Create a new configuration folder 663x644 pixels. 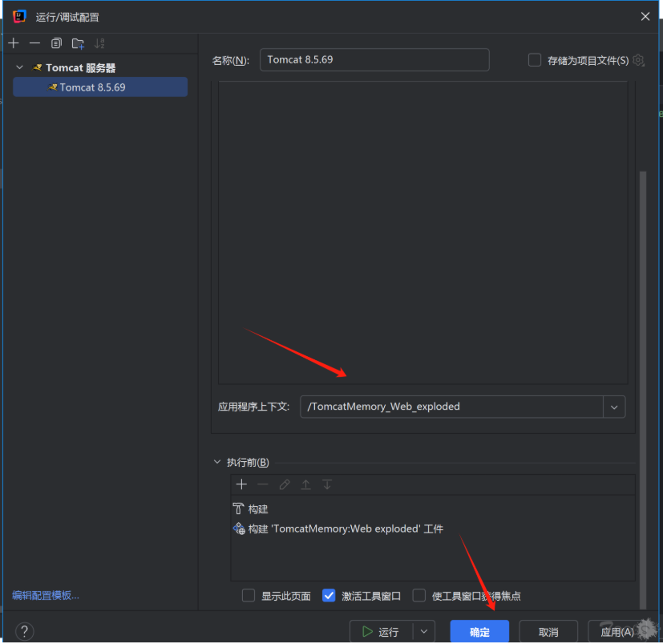click(78, 43)
